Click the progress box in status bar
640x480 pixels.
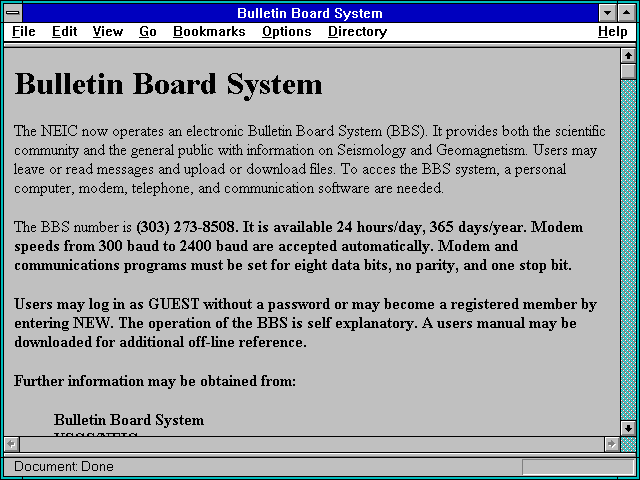click(578, 467)
